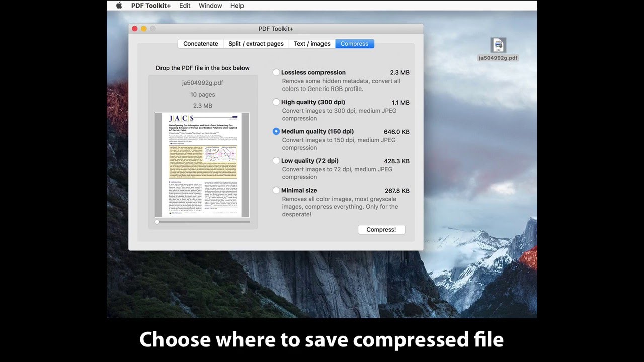Minimize the PDF Toolkit+ window
Image resolution: width=644 pixels, height=362 pixels.
point(144,29)
